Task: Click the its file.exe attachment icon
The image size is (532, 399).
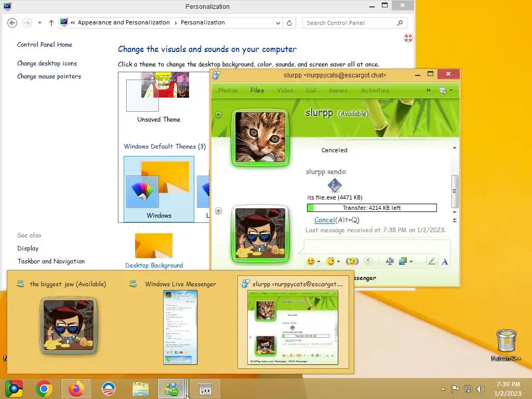Action: coord(335,185)
